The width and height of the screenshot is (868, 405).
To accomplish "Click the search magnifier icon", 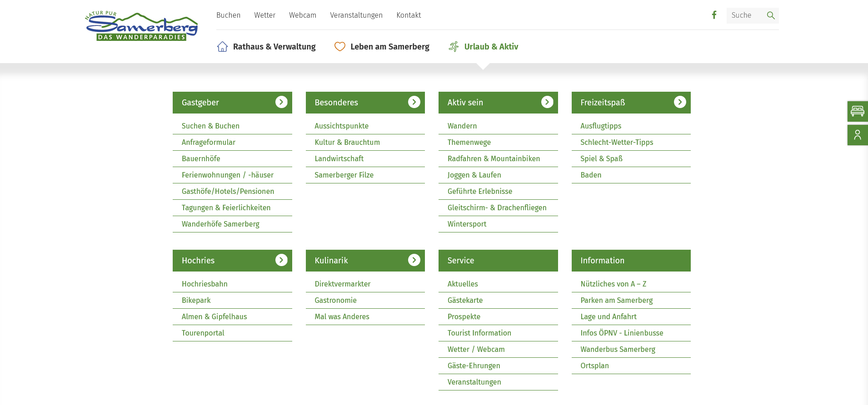I will click(770, 15).
